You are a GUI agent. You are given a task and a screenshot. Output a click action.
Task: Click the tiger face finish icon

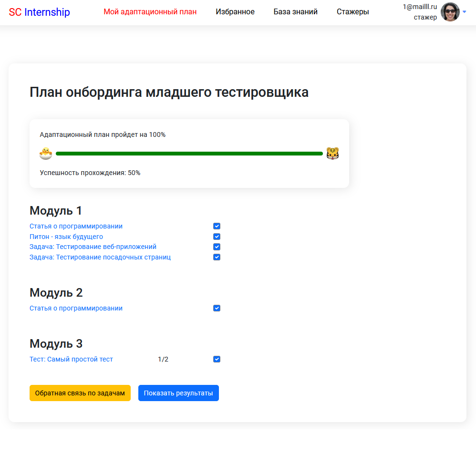(332, 153)
